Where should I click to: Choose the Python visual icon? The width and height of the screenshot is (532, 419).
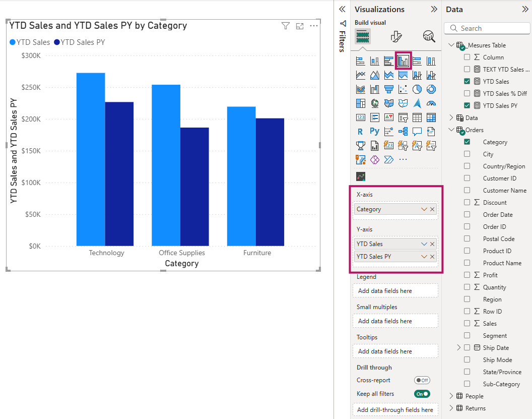click(375, 132)
